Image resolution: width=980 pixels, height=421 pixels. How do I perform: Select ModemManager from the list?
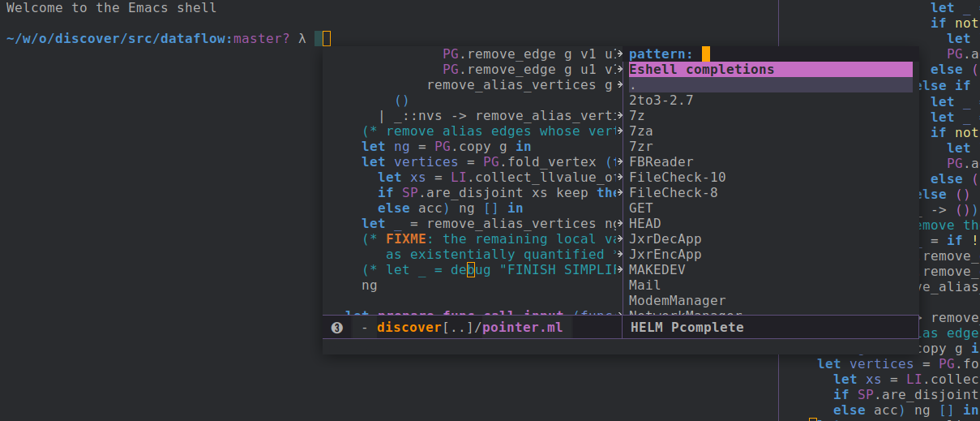pyautogui.click(x=678, y=301)
